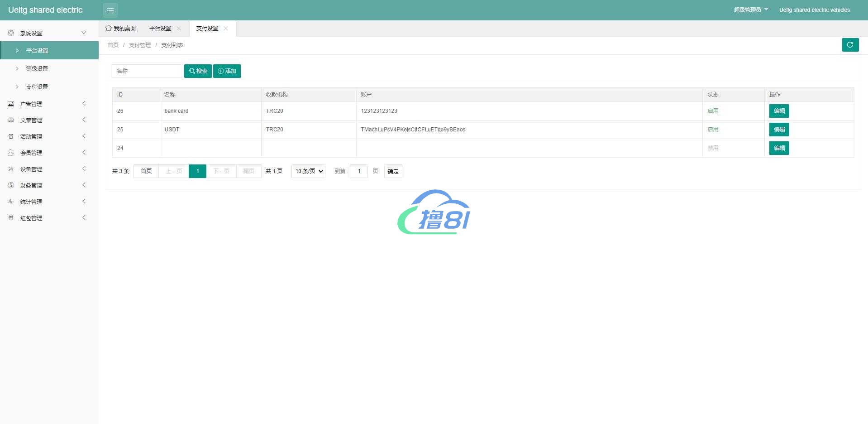This screenshot has height=424, width=868.
Task: Open the 10 条/页 page size dropdown
Action: coord(308,171)
